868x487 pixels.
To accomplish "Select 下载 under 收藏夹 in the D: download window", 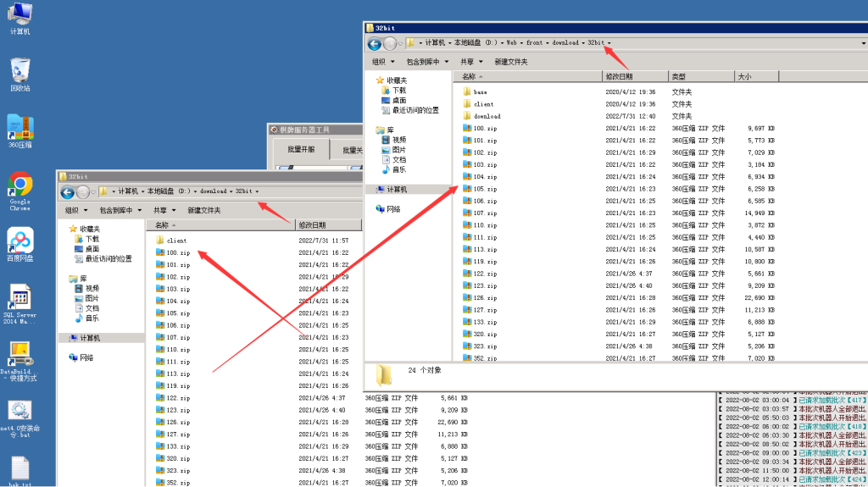I will [92, 239].
